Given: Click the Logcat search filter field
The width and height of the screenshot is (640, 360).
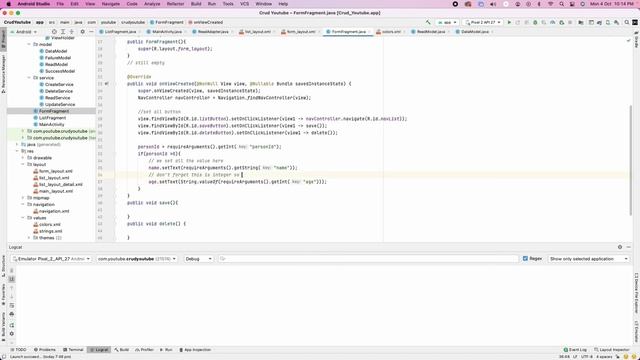Looking at the screenshot, I should click(368, 259).
